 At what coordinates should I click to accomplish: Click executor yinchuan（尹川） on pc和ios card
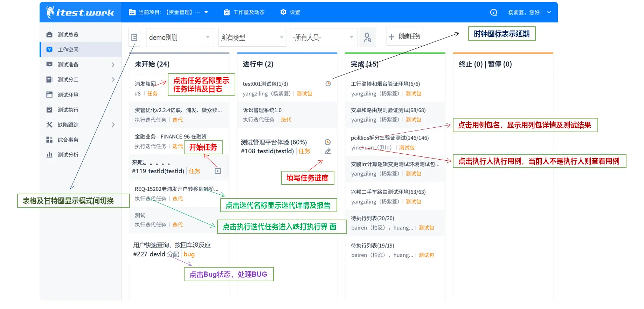[372, 148]
